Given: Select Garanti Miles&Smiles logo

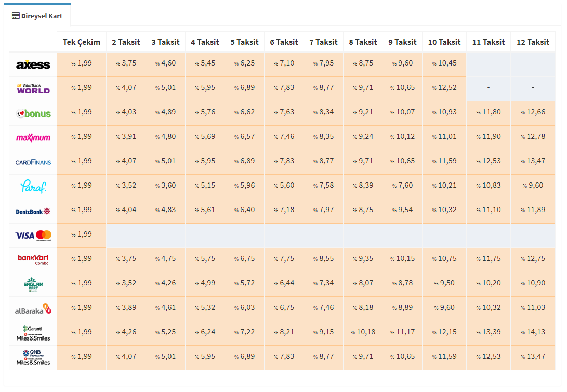Looking at the screenshot, I should pyautogui.click(x=33, y=333).
